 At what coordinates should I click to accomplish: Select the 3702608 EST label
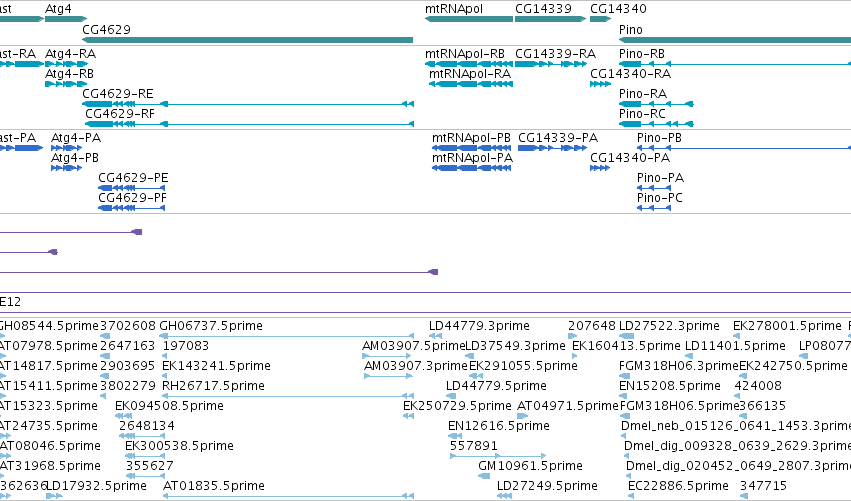tap(128, 326)
